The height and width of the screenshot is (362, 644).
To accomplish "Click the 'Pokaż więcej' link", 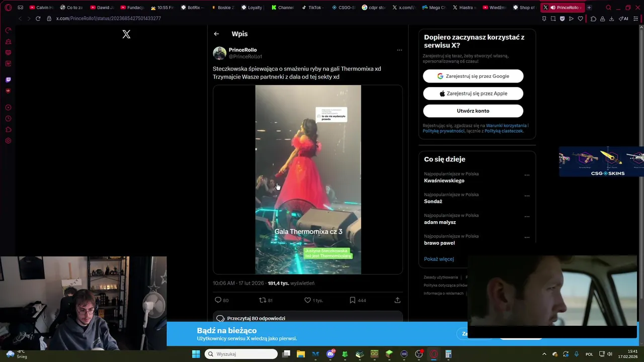I will [x=439, y=259].
